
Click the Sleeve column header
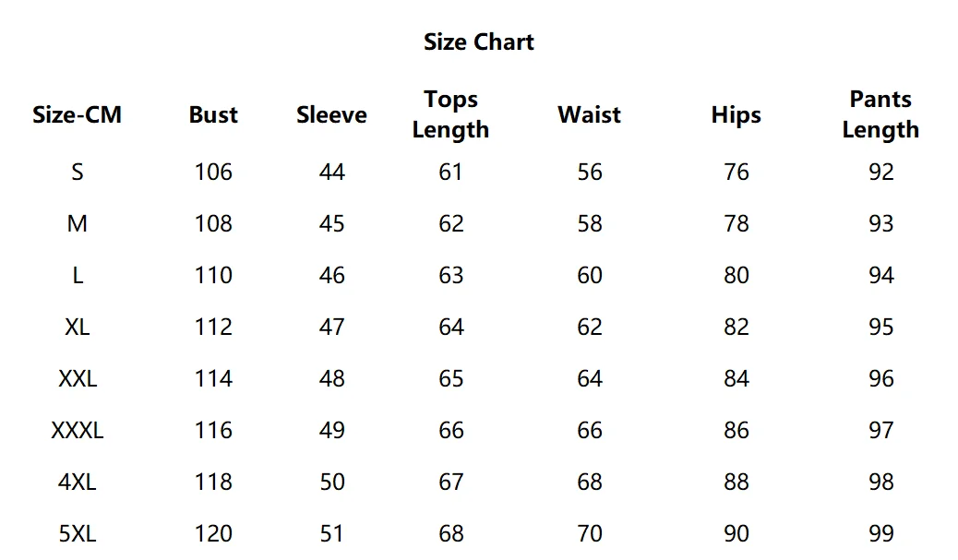(x=331, y=115)
